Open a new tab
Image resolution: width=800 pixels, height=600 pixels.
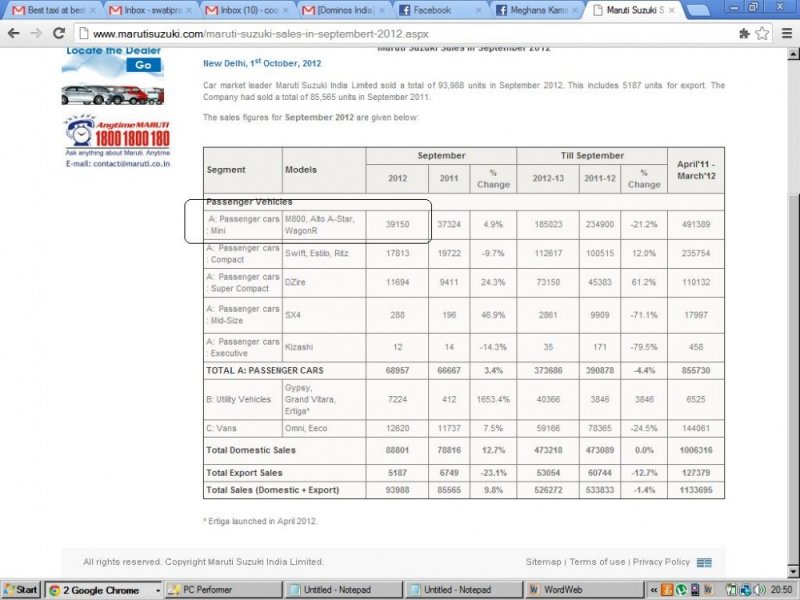[x=697, y=10]
